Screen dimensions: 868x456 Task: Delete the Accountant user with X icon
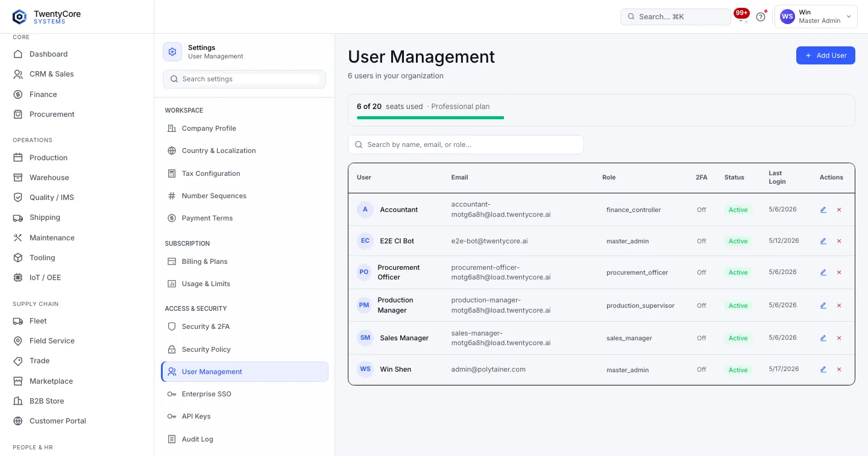tap(839, 210)
